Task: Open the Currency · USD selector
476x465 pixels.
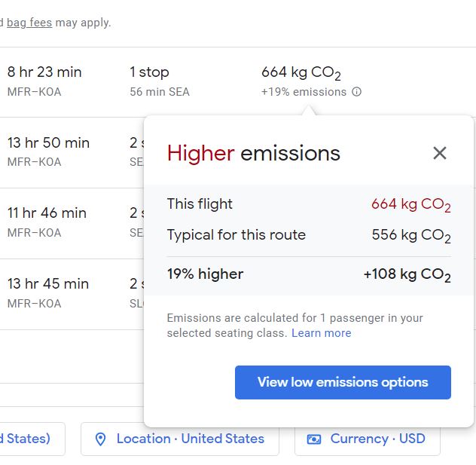Action: (x=367, y=439)
